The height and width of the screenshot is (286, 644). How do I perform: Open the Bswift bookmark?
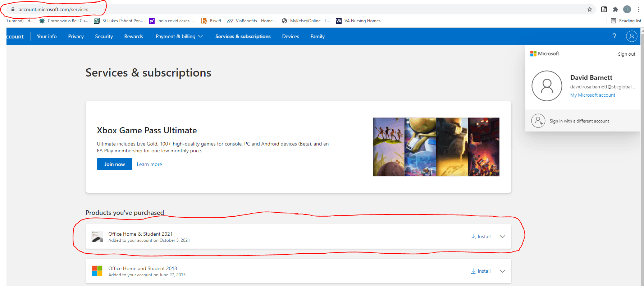coord(211,21)
